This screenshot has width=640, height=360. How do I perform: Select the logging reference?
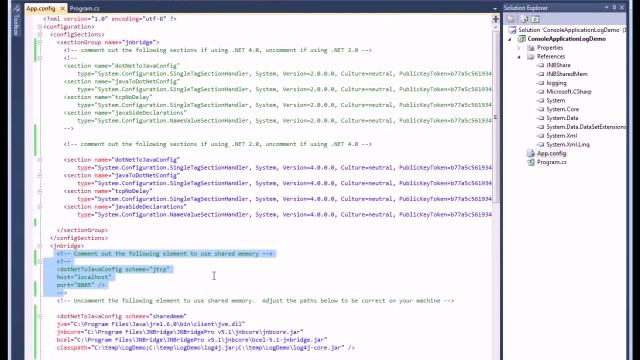coord(556,83)
